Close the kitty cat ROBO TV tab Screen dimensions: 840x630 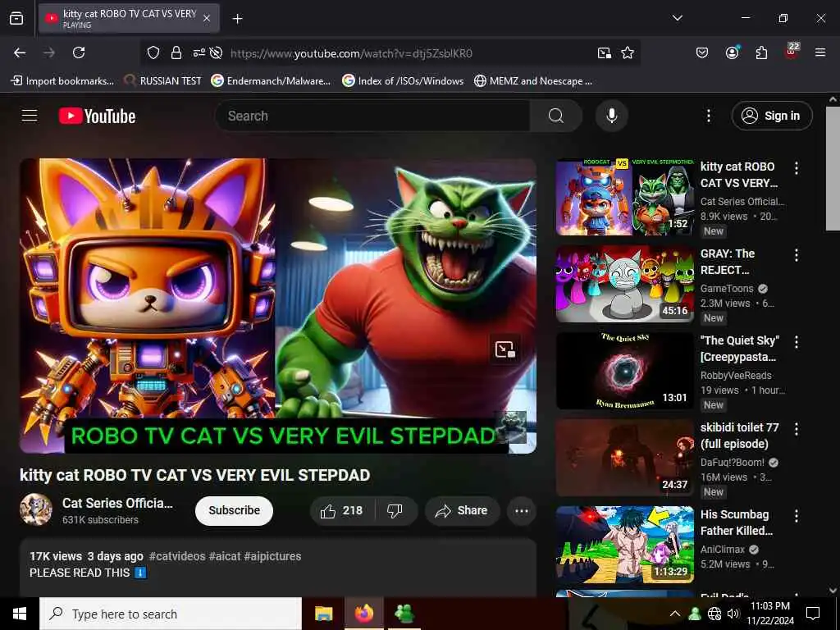pos(207,18)
